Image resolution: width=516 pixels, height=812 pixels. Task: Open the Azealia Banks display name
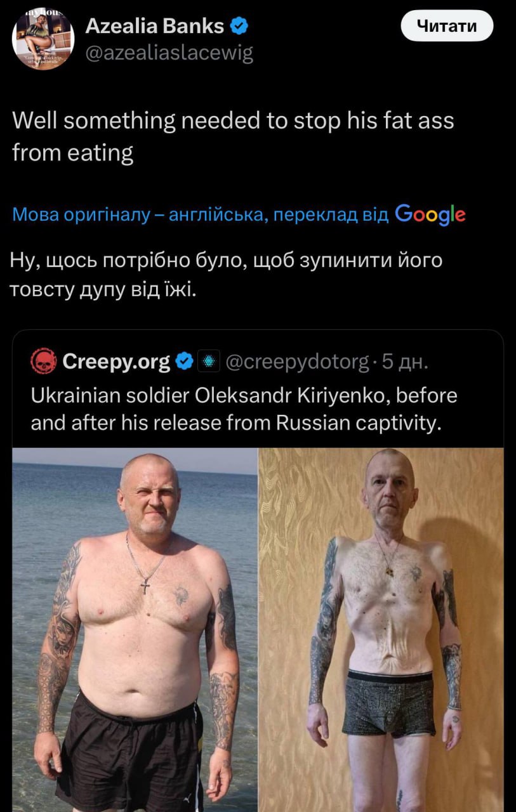point(154,26)
